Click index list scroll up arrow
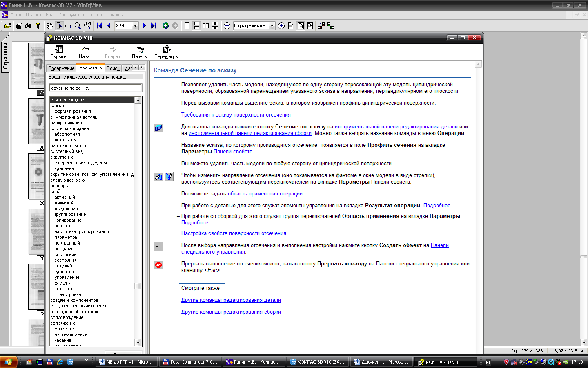 138,100
